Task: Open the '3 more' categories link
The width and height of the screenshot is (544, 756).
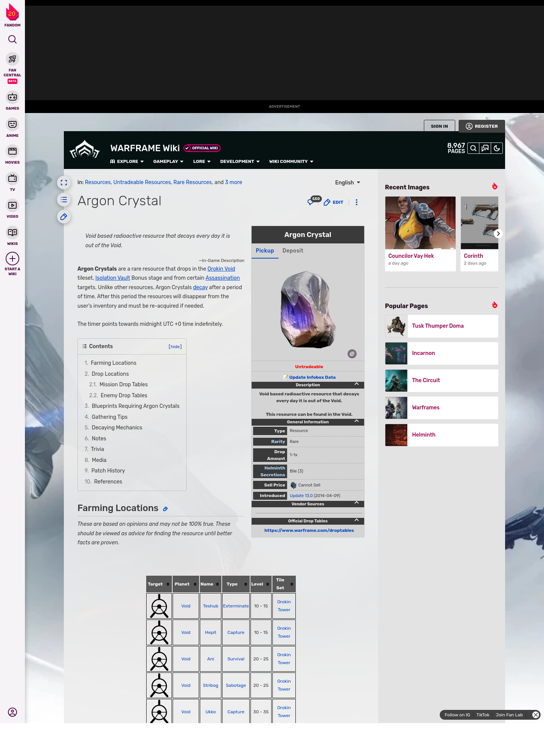Action: pos(233,182)
